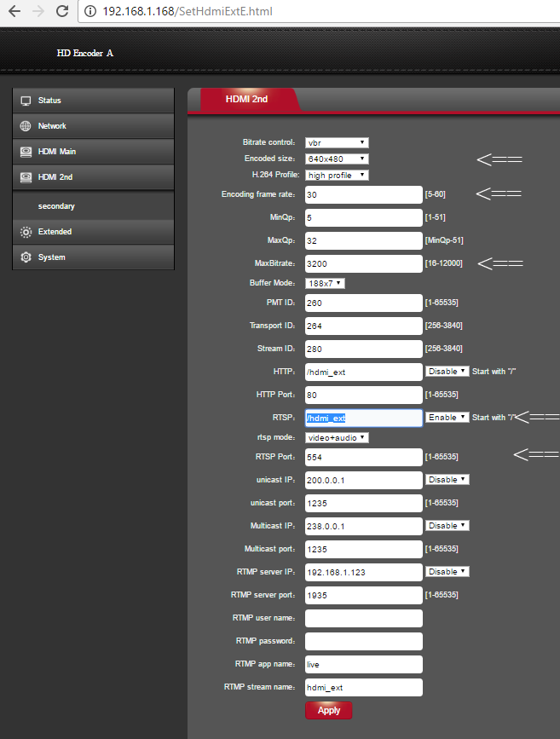Expand the Encoded size dropdown
The width and height of the screenshot is (560, 739).
coord(337,159)
